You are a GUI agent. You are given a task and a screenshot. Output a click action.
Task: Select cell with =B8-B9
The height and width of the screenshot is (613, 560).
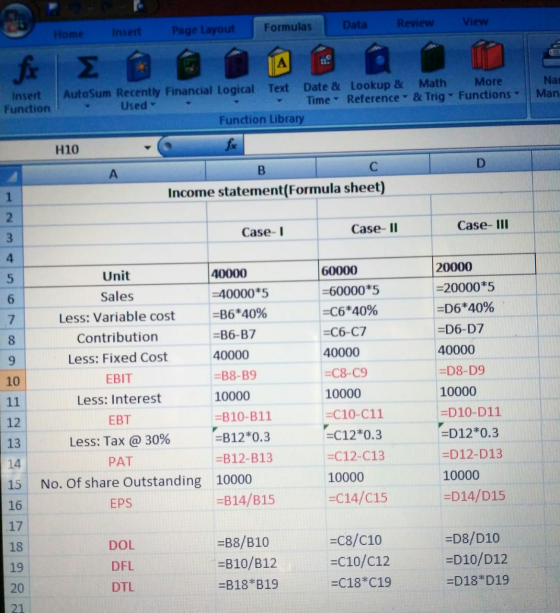[266, 375]
